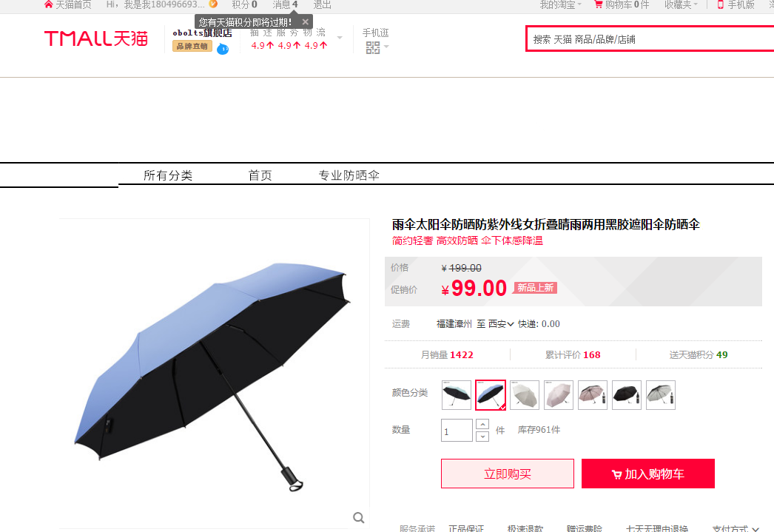This screenshot has height=532, width=774.
Task: Click the 立即购买 button
Action: [x=508, y=474]
